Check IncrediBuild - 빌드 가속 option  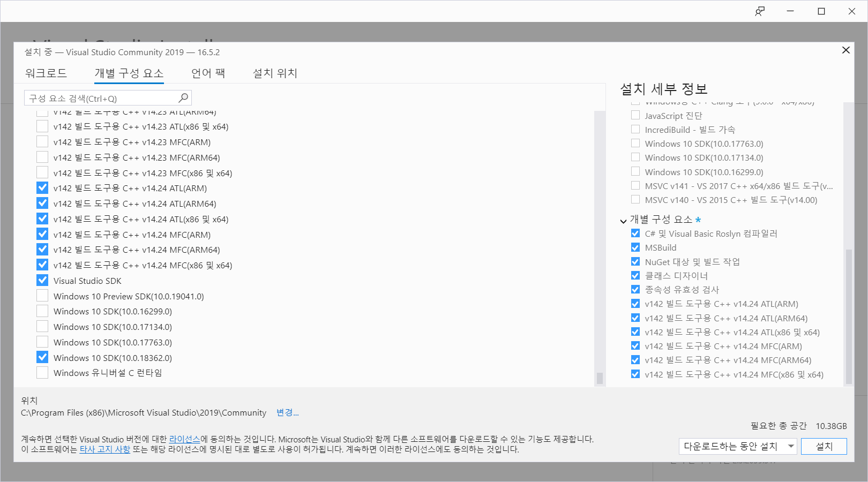point(635,129)
